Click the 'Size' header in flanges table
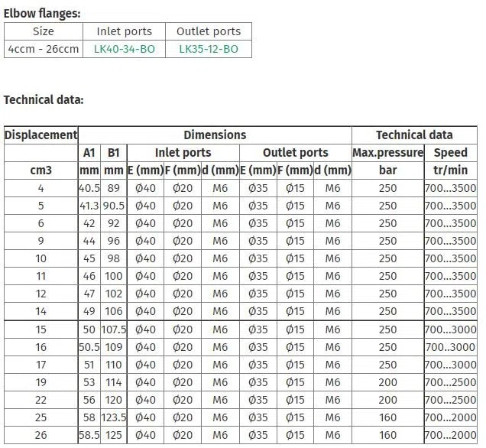The height and width of the screenshot is (448, 486). pyautogui.click(x=44, y=31)
